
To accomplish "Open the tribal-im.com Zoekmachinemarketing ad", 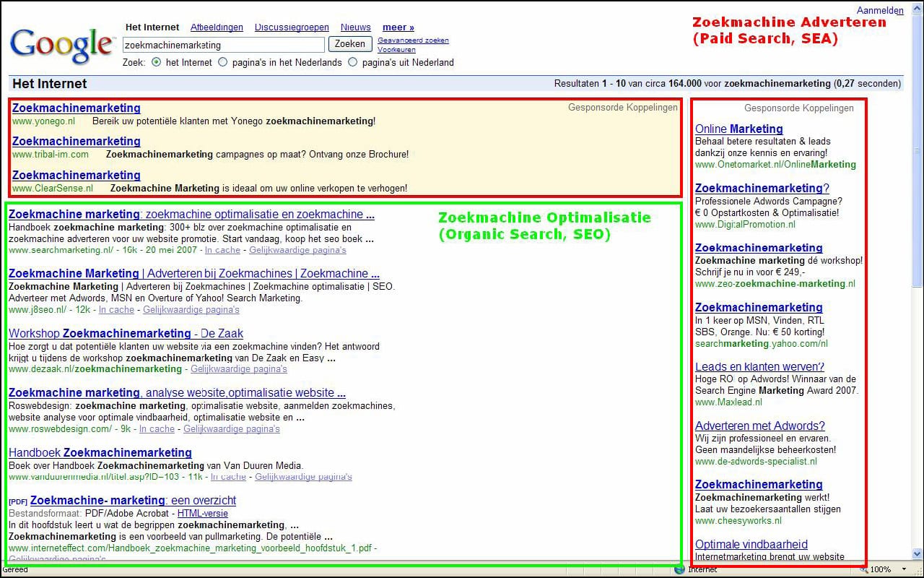I will (77, 141).
